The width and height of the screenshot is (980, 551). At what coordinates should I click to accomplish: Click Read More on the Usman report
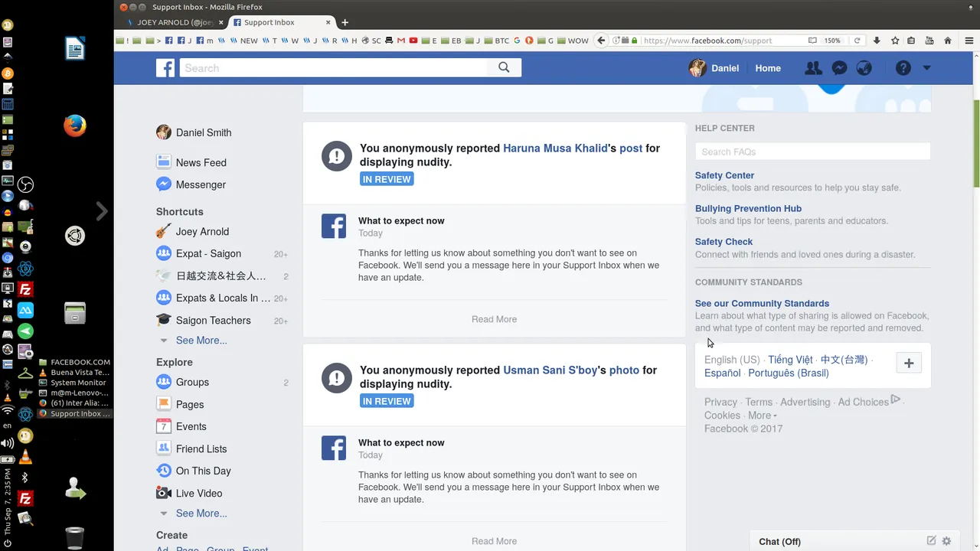[494, 541]
